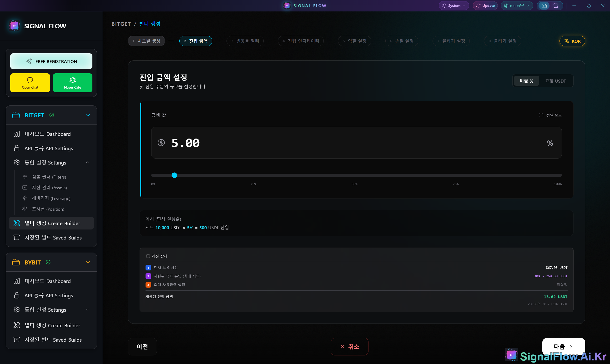610x364 pixels.
Task: Open the Open Chat yellow button
Action: (30, 83)
